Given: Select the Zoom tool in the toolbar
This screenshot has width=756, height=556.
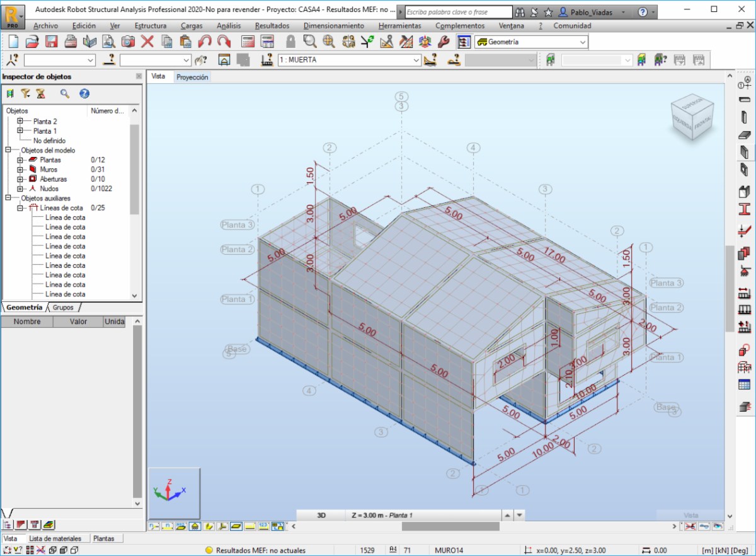Looking at the screenshot, I should coord(311,43).
